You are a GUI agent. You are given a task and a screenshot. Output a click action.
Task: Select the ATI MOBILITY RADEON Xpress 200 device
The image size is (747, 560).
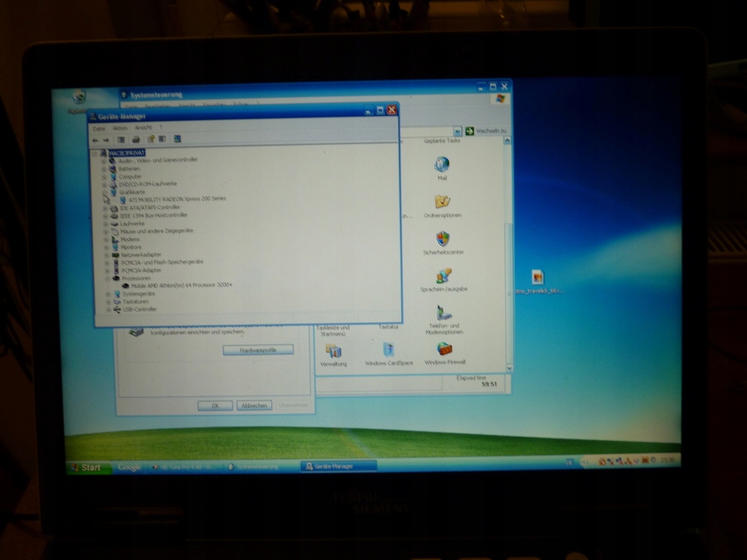click(x=176, y=199)
